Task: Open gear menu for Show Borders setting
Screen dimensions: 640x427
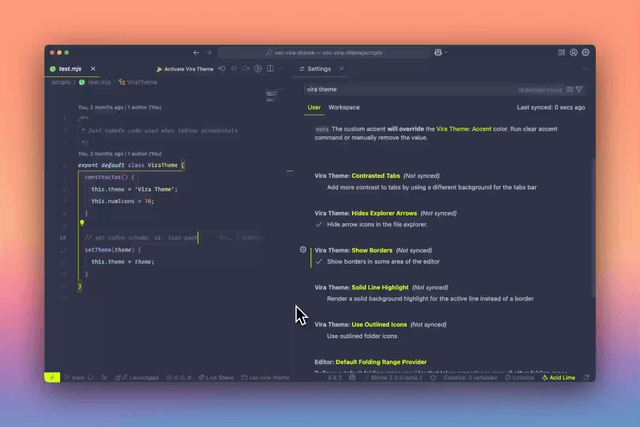Action: pyautogui.click(x=303, y=249)
